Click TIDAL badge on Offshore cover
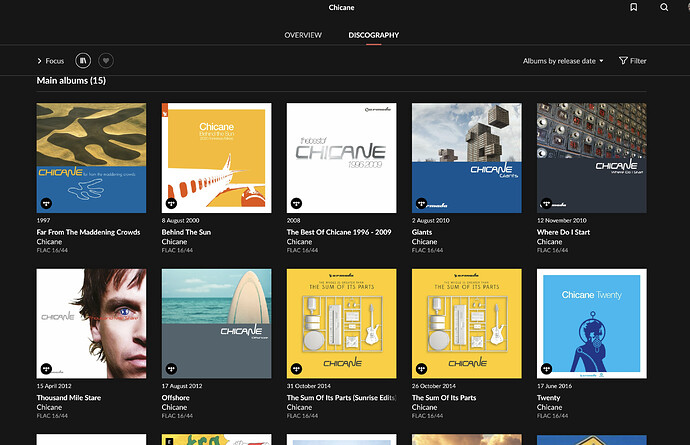 click(x=171, y=369)
